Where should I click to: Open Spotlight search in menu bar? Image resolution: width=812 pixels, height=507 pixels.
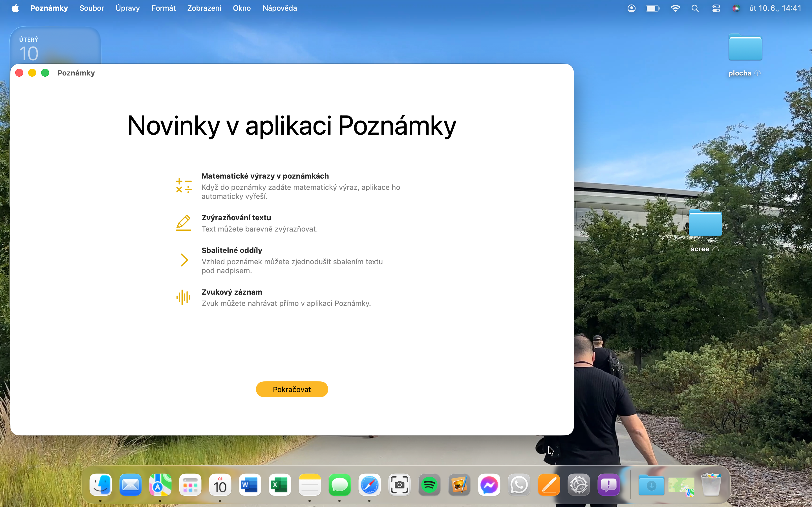click(x=695, y=8)
